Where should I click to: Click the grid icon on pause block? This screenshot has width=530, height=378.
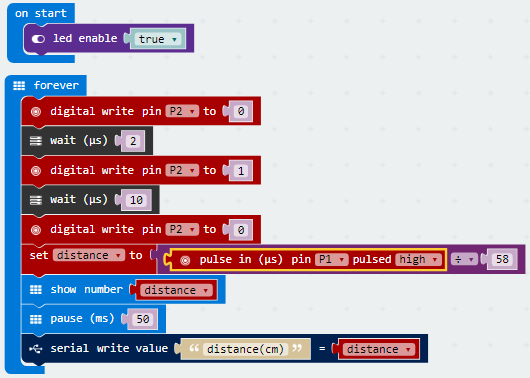pyautogui.click(x=36, y=319)
